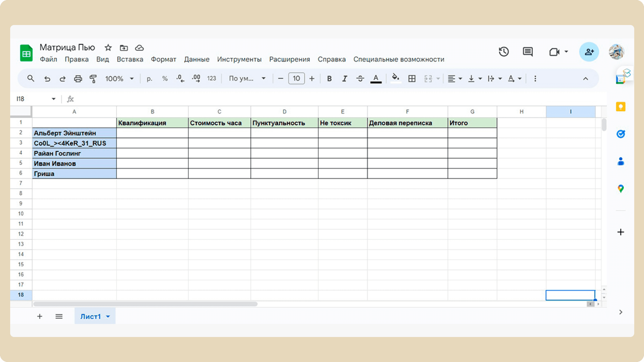Click the share access button
This screenshot has width=644, height=362.
589,52
